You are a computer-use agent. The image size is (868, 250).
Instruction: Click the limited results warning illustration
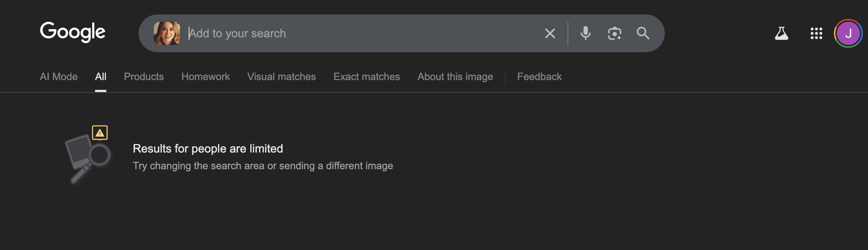[88, 155]
